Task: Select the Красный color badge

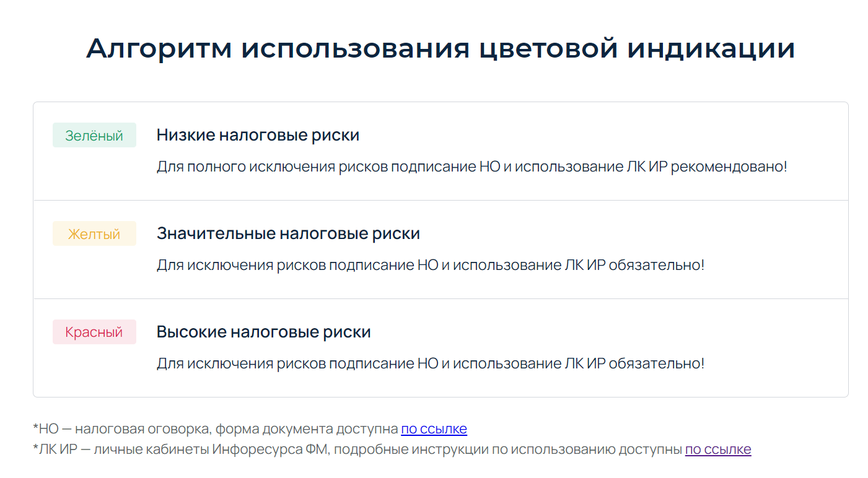Action: point(94,332)
